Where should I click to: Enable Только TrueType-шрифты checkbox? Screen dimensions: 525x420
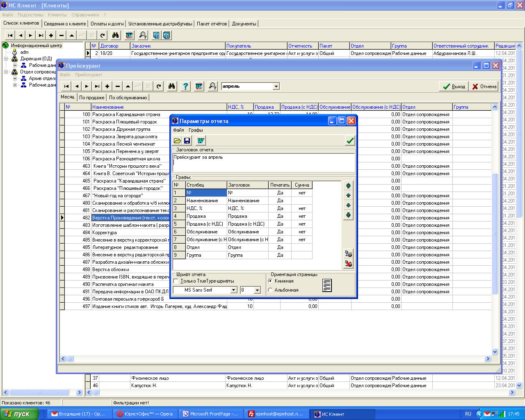(x=176, y=281)
